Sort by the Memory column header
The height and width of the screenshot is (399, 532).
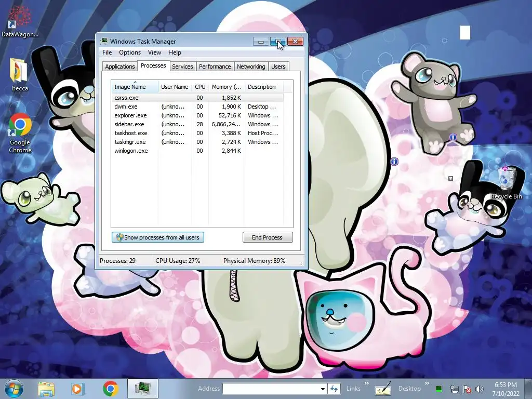point(227,87)
